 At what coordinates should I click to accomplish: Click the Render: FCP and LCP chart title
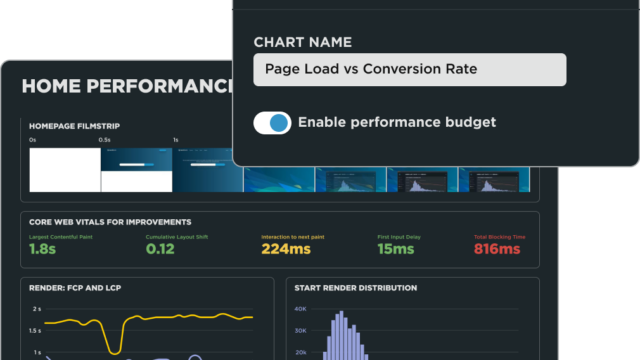click(75, 288)
